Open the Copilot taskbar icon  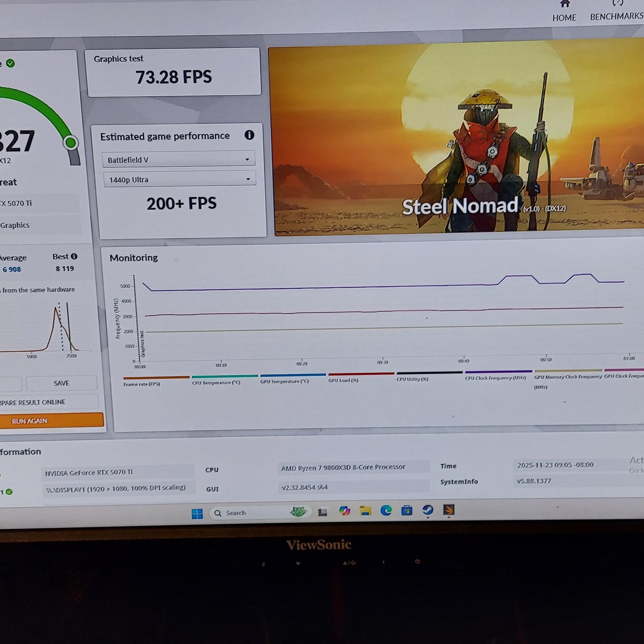coord(344,511)
